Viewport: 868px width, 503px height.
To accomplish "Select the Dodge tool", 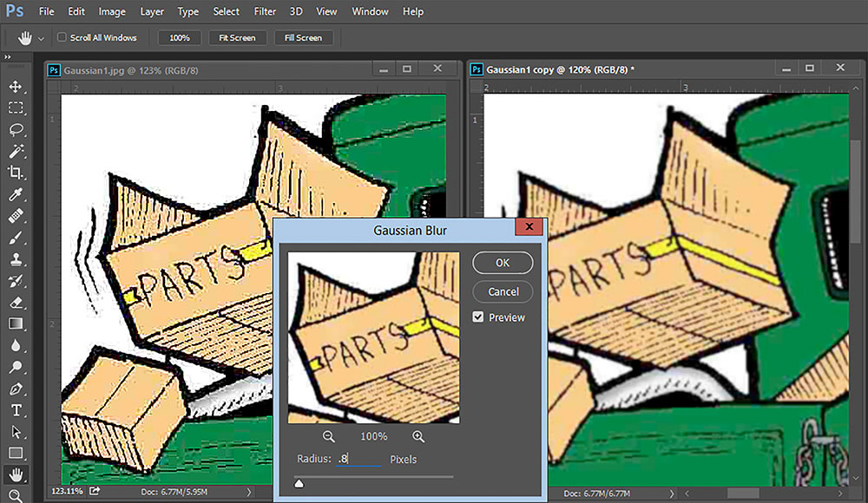I will [x=16, y=367].
